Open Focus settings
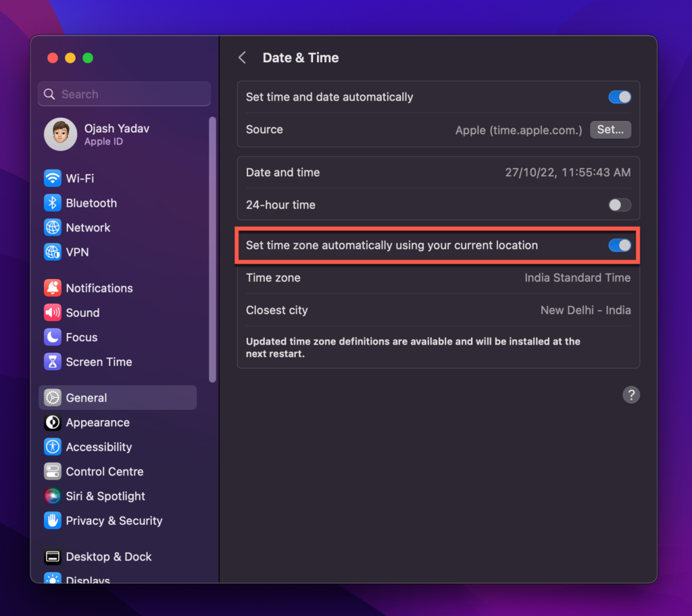The image size is (692, 616). [x=81, y=337]
